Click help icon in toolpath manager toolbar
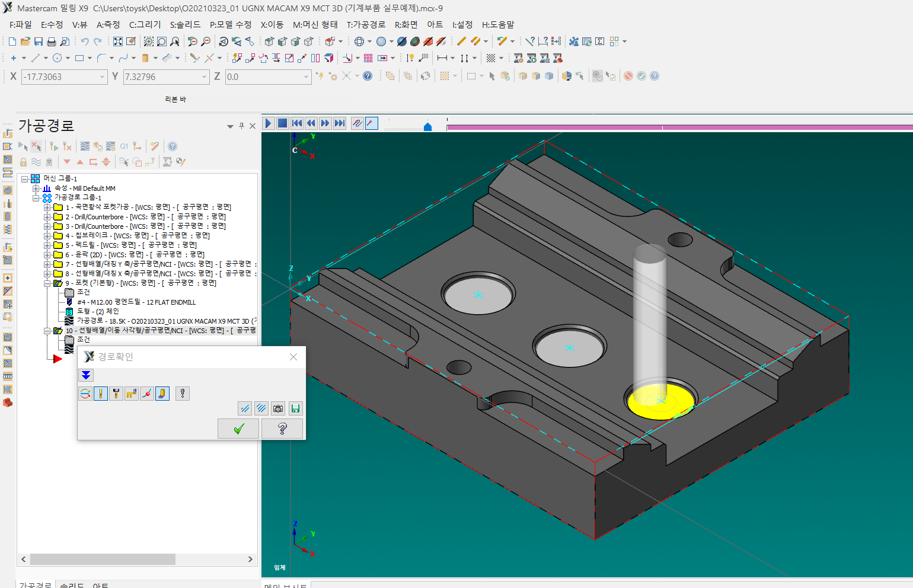913x588 pixels. [173, 146]
